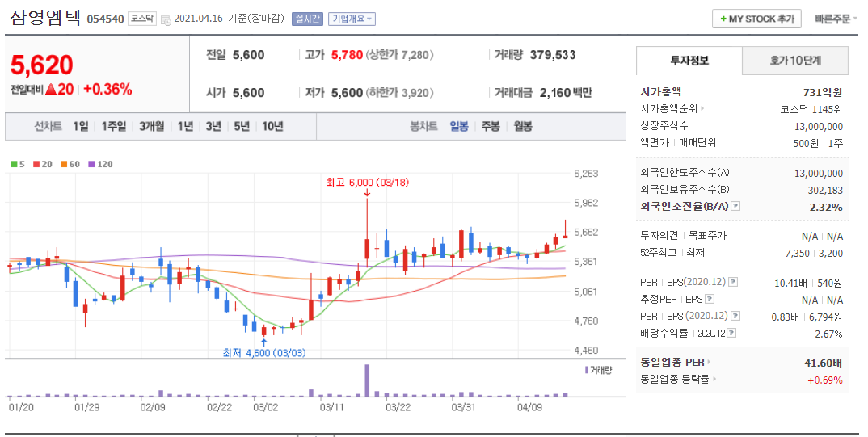This screenshot has height=437, width=868.
Task: Open the 빠른주문 dropdown
Action: 836,19
